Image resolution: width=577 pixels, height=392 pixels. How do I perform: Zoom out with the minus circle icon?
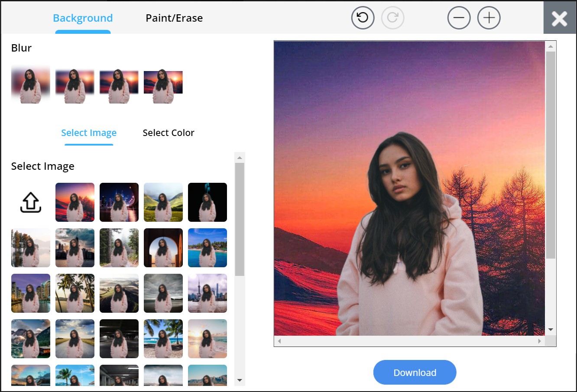[459, 18]
